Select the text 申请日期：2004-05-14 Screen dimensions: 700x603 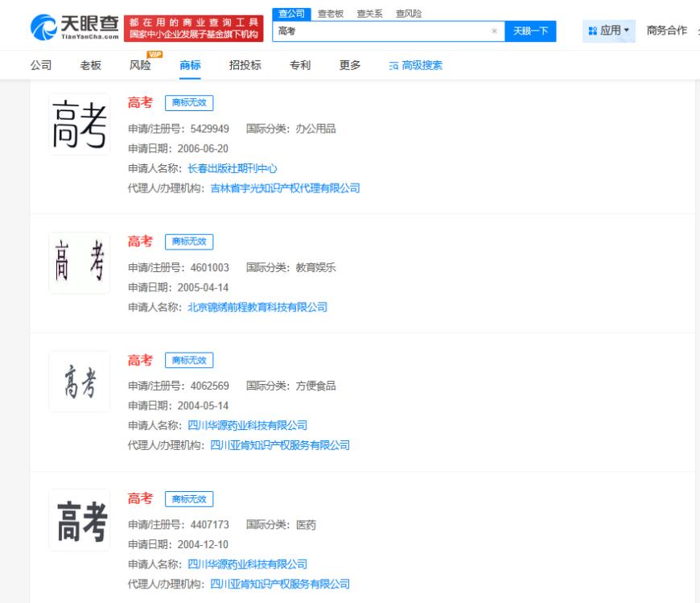coord(178,406)
